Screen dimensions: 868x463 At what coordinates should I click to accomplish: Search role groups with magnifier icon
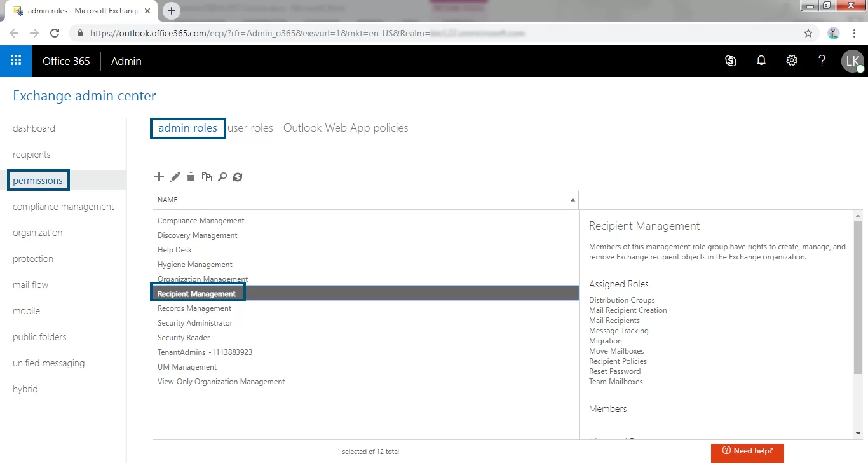point(222,177)
